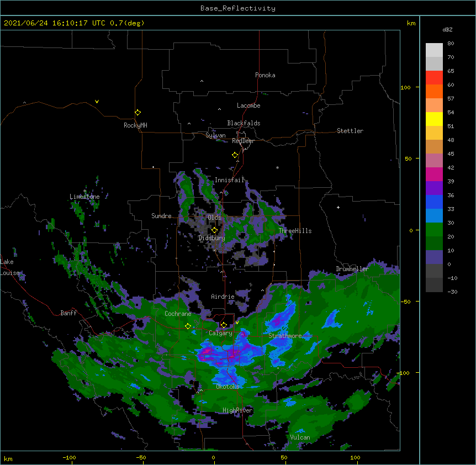Select the yellow diamond marker between Olds and Didsbury
Image resolution: width=476 pixels, height=465 pixels.
pyautogui.click(x=215, y=230)
